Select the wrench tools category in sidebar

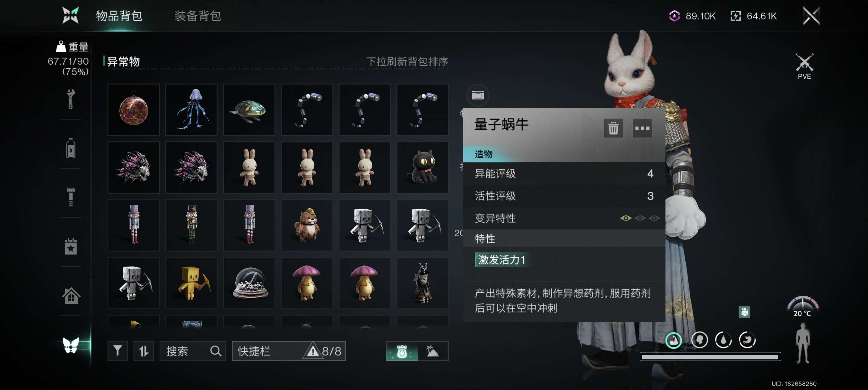(x=71, y=99)
